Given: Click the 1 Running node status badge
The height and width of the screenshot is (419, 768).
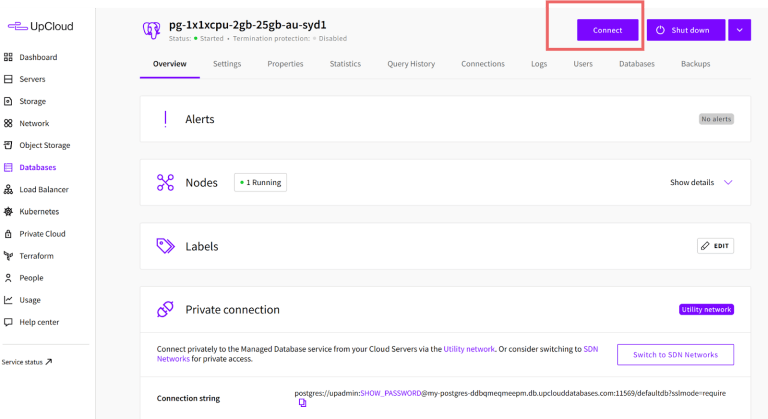Looking at the screenshot, I should [x=261, y=182].
